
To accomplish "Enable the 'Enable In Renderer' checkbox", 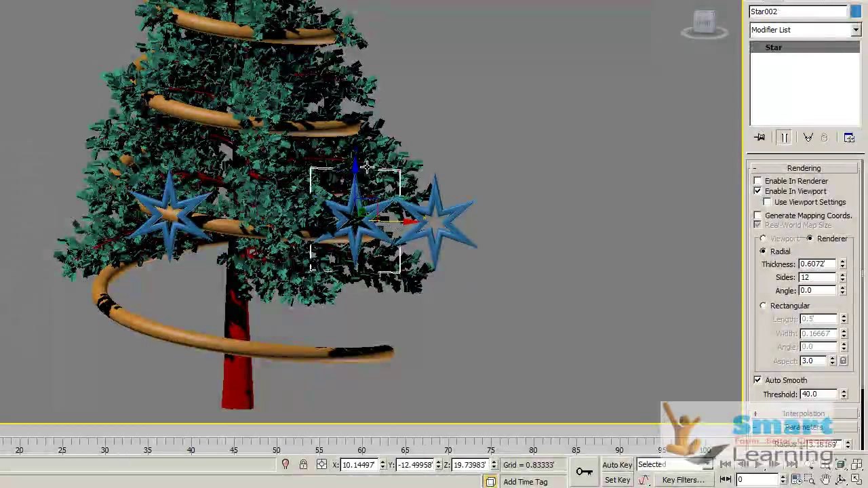I will tap(757, 181).
